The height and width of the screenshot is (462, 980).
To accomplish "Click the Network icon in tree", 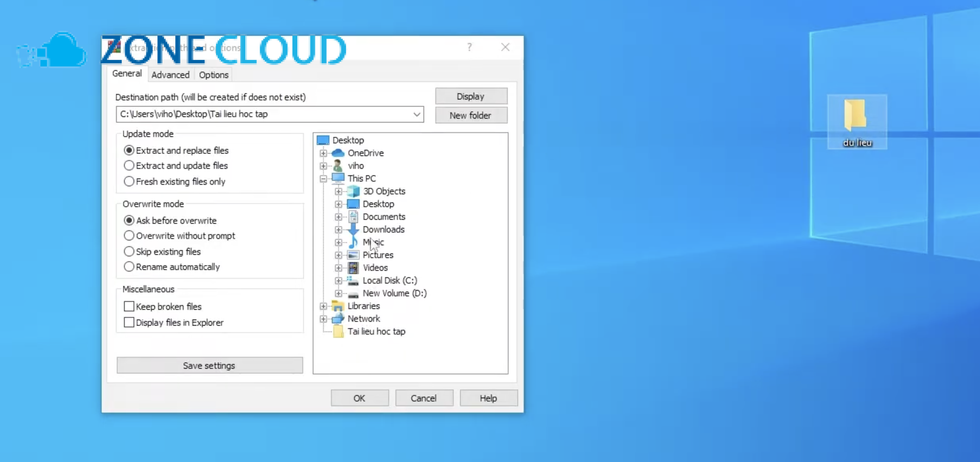I will 338,319.
